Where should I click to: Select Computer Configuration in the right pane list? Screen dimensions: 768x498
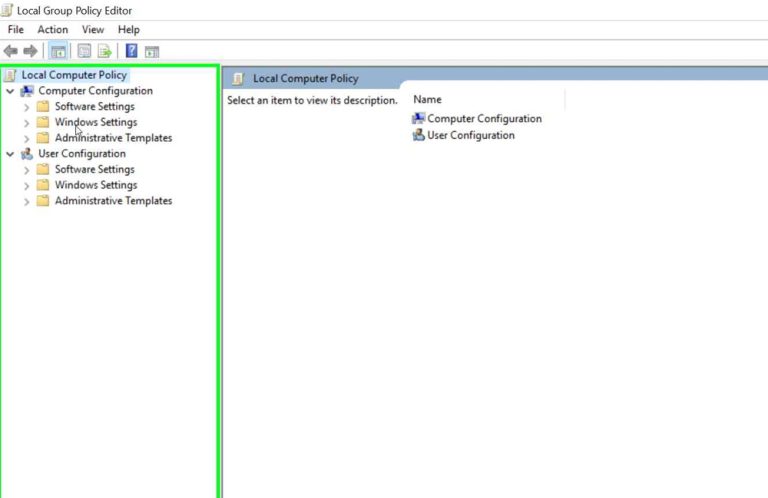click(484, 119)
